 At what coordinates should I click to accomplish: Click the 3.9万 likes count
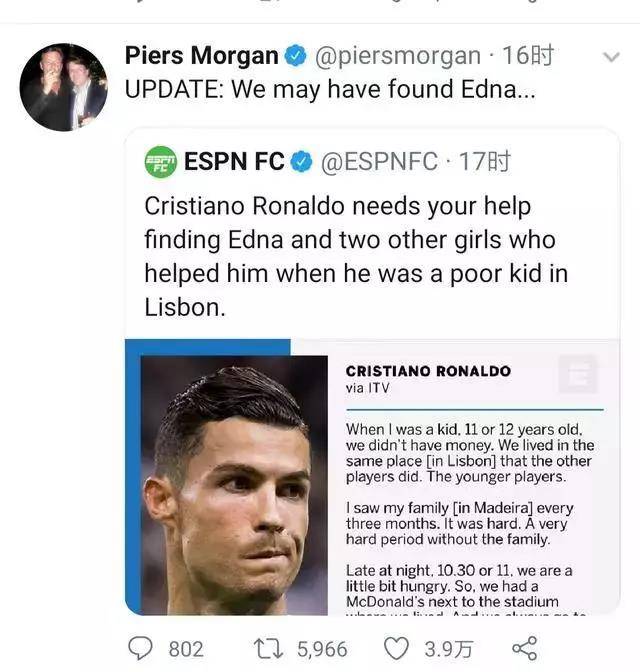447,649
